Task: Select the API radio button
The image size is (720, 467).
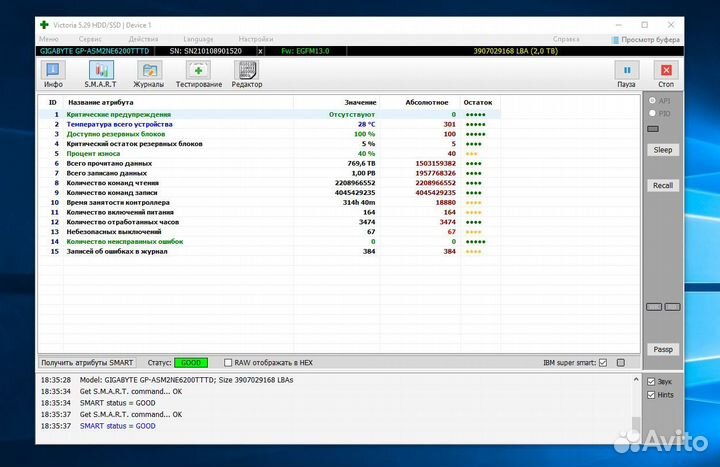Action: (653, 101)
